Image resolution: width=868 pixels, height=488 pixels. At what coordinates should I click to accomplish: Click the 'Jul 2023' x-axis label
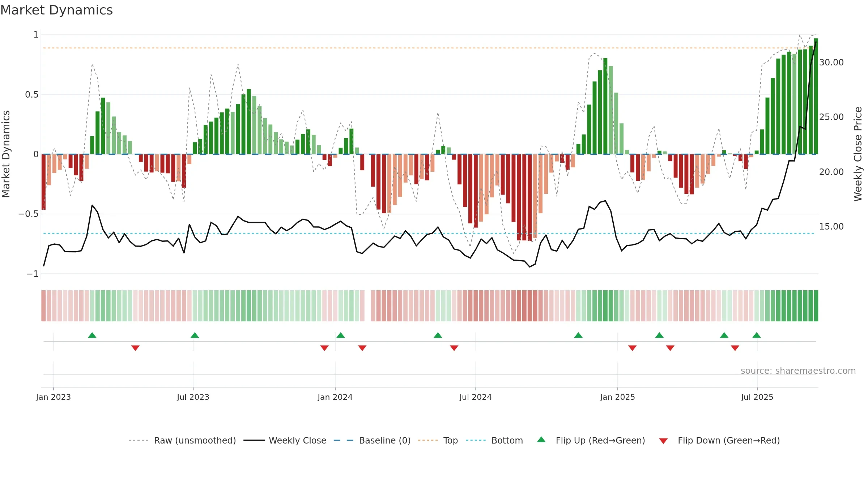[x=193, y=397]
